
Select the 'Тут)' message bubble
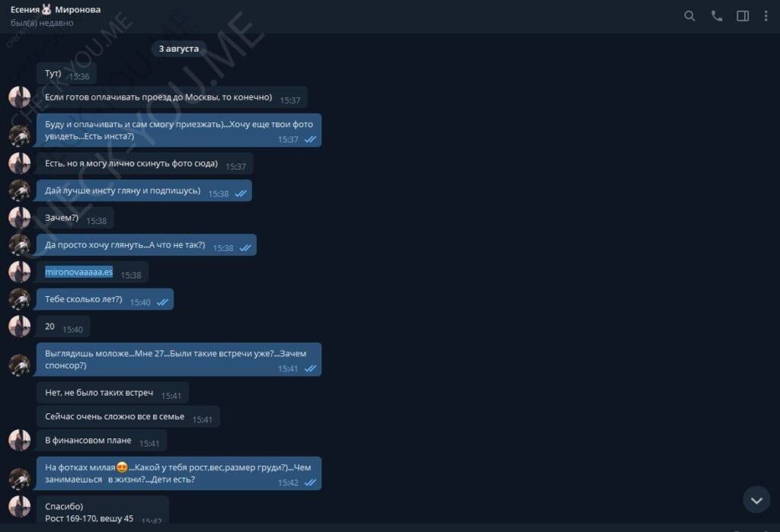(66, 74)
